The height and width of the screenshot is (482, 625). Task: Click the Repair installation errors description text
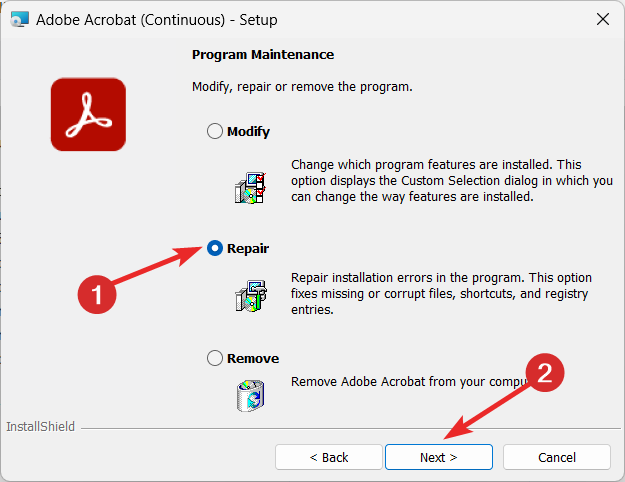[x=441, y=293]
